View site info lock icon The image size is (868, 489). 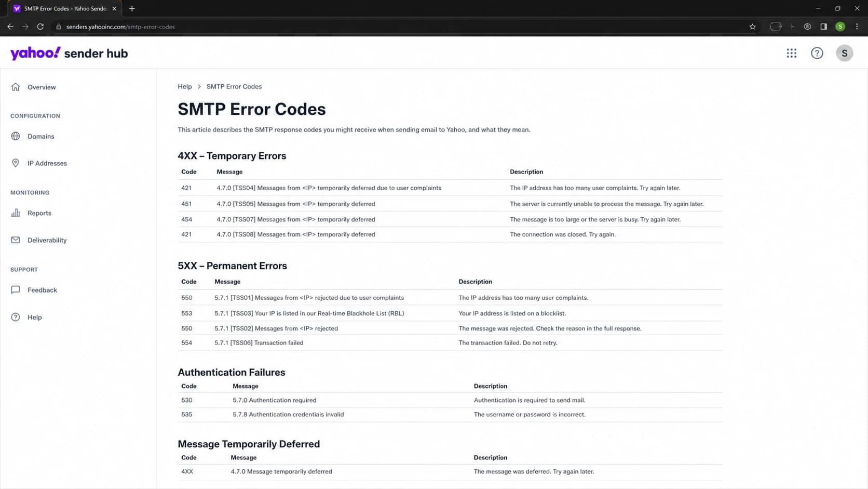59,27
